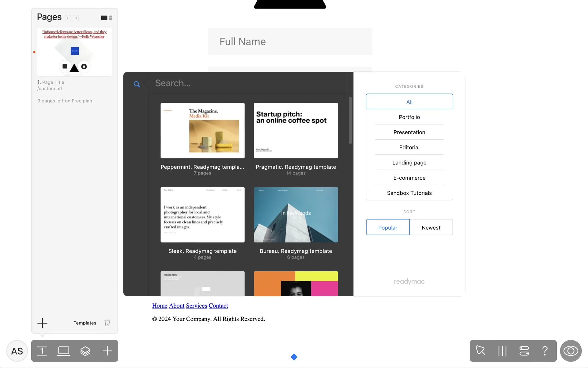Click the Services footer link
Image resolution: width=588 pixels, height=368 pixels.
click(x=196, y=305)
